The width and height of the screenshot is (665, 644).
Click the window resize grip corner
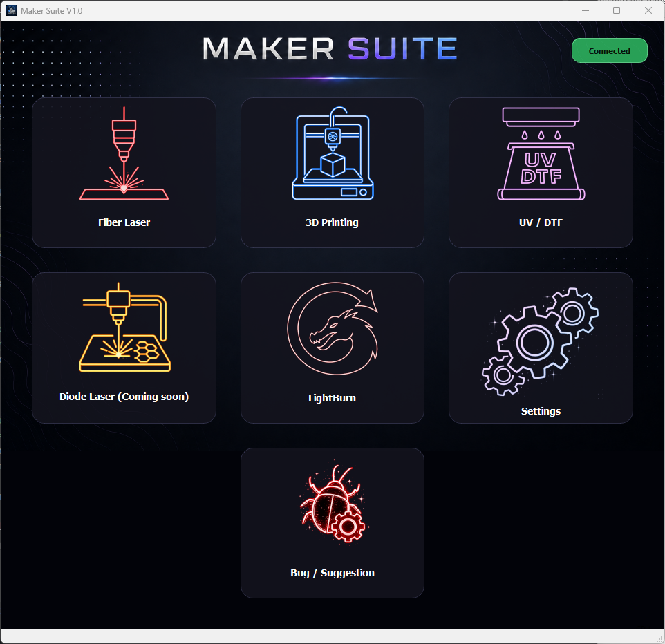pyautogui.click(x=659, y=639)
